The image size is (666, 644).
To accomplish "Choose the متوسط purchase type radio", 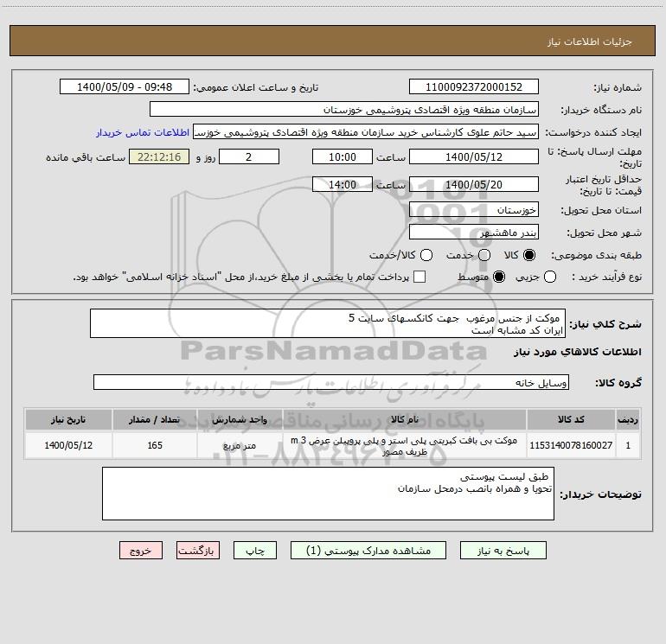I will 499,277.
